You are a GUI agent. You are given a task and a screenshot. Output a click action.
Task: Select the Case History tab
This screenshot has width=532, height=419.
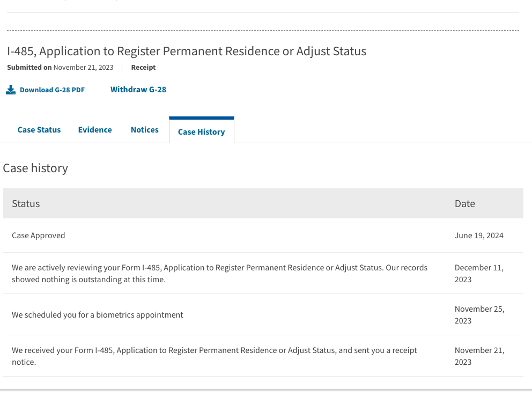pos(201,131)
